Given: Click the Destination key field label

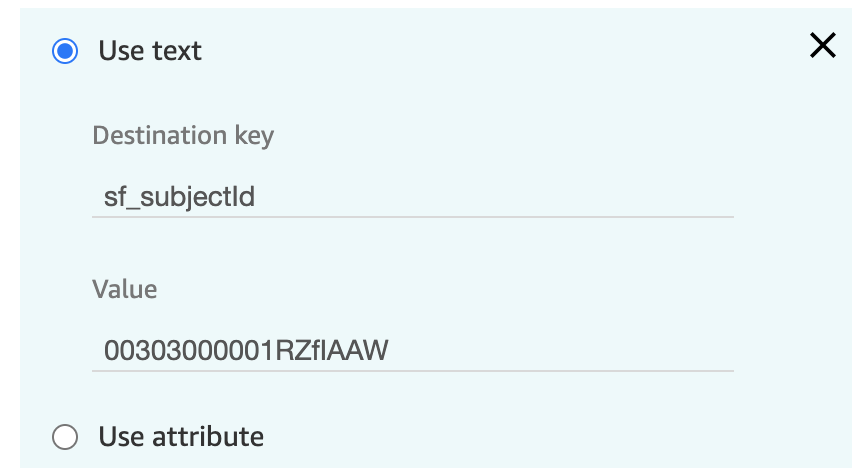Looking at the screenshot, I should (x=183, y=135).
